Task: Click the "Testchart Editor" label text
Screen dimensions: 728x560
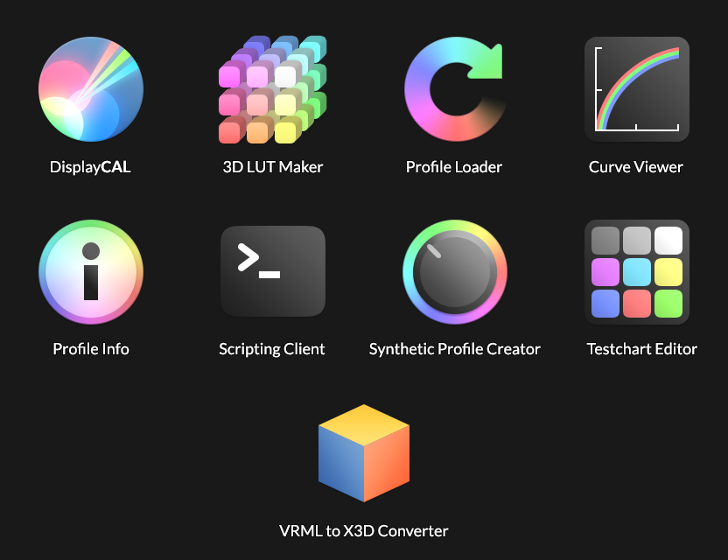Action: [x=641, y=349]
